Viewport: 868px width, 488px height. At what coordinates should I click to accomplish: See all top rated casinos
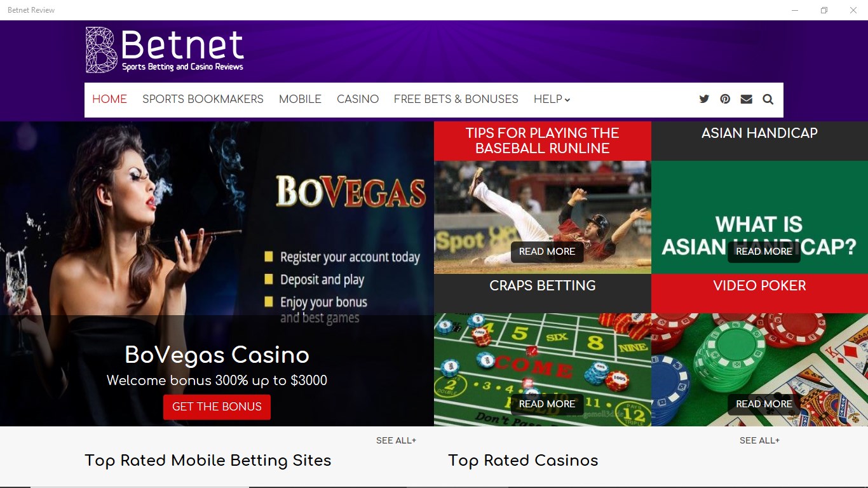759,440
